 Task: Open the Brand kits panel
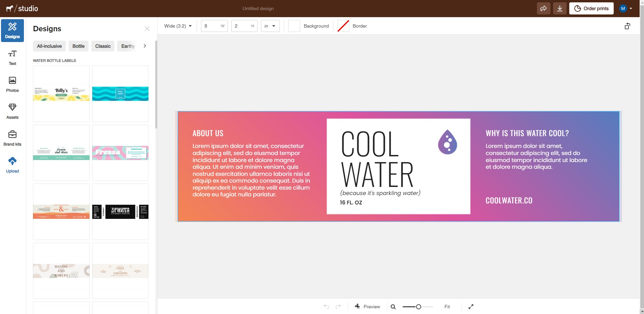12,138
